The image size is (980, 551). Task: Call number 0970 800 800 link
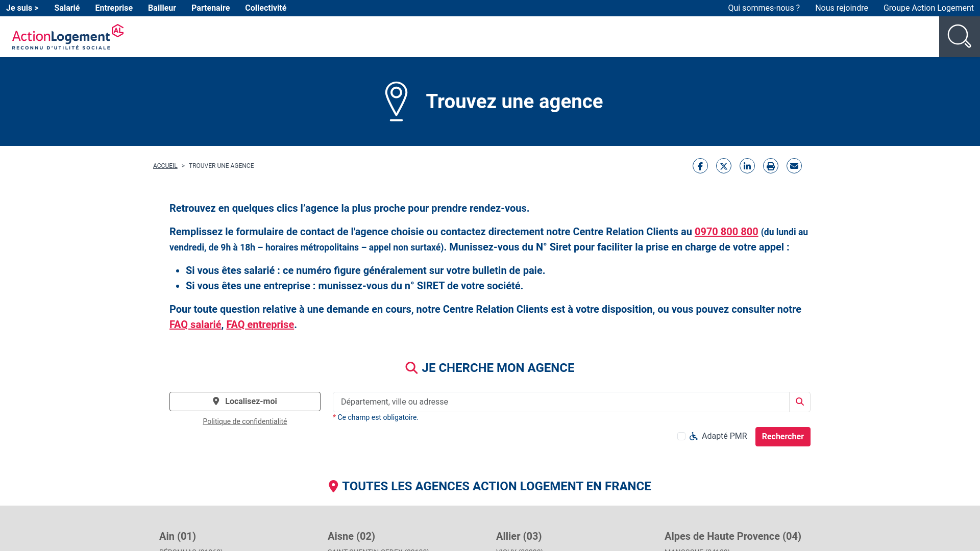726,232
